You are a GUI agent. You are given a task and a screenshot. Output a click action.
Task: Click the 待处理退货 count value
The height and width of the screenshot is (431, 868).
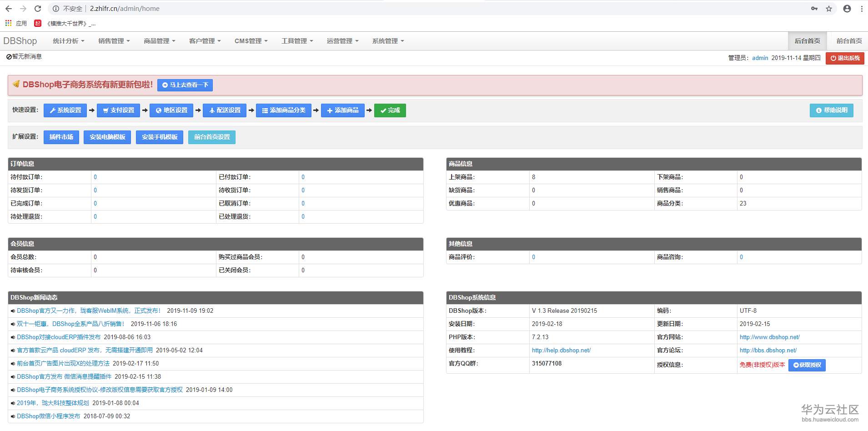[x=95, y=217]
